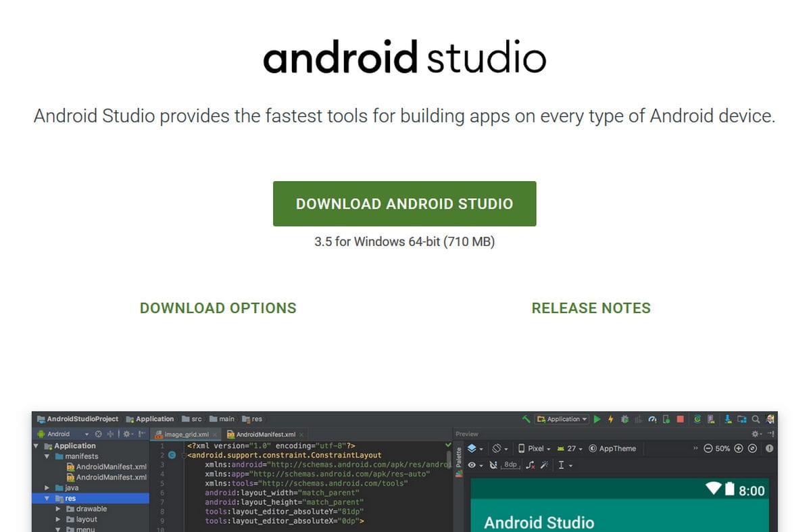Click the res breadcrumb in navigation bar
811x532 pixels.
click(x=252, y=419)
